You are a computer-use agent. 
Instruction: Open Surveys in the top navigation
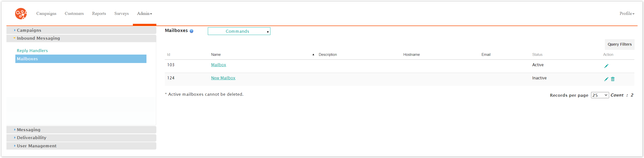[x=121, y=14]
